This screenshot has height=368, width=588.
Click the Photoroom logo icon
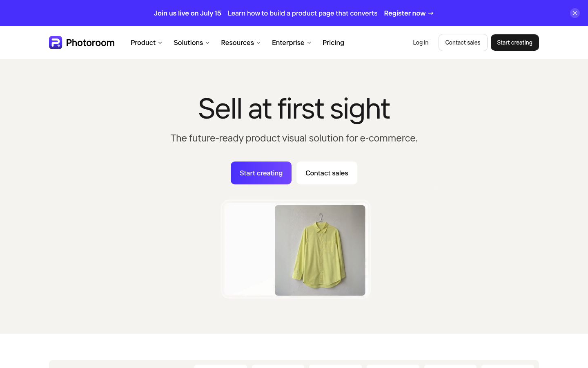(56, 43)
